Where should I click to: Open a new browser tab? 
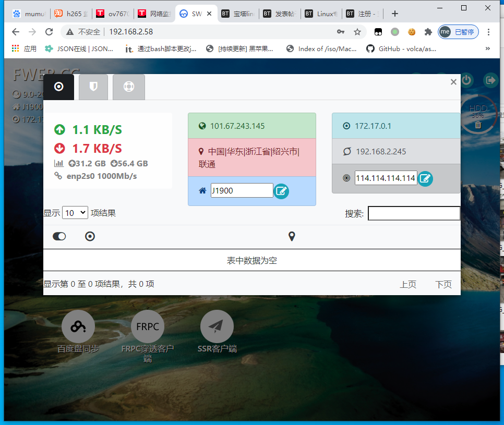395,14
